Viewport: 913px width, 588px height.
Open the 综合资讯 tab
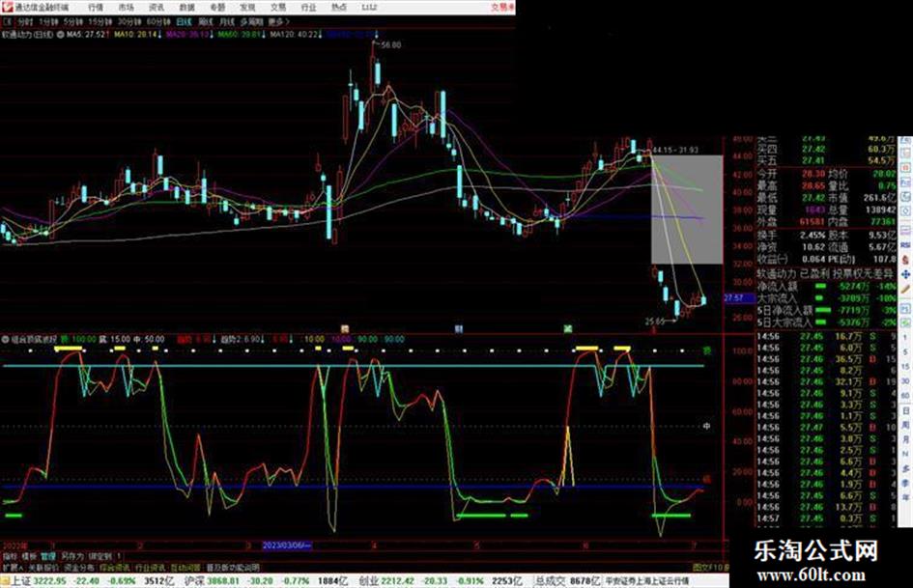point(114,568)
